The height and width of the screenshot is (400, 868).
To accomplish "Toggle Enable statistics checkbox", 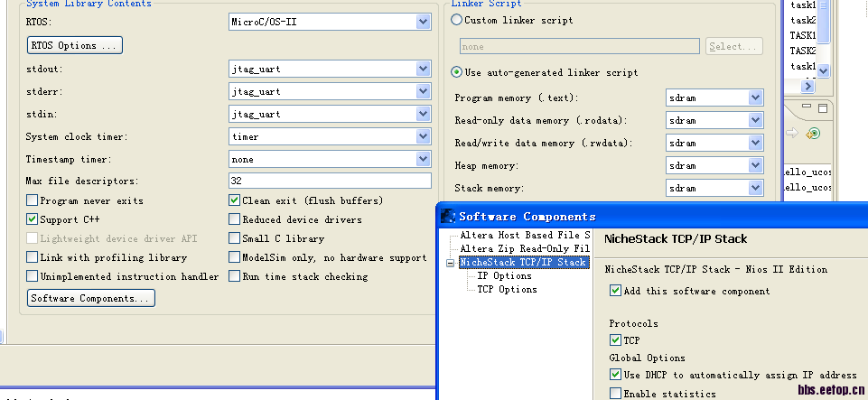I will click(615, 394).
